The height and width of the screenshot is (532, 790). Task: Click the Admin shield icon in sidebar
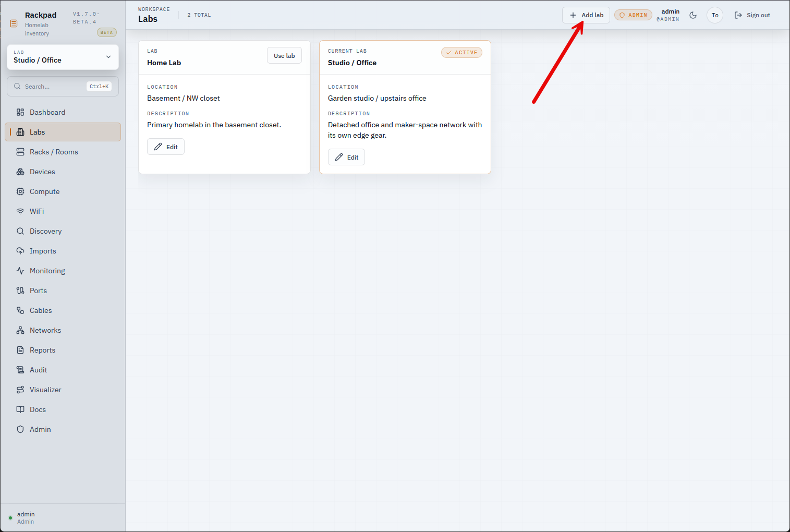pyautogui.click(x=20, y=429)
